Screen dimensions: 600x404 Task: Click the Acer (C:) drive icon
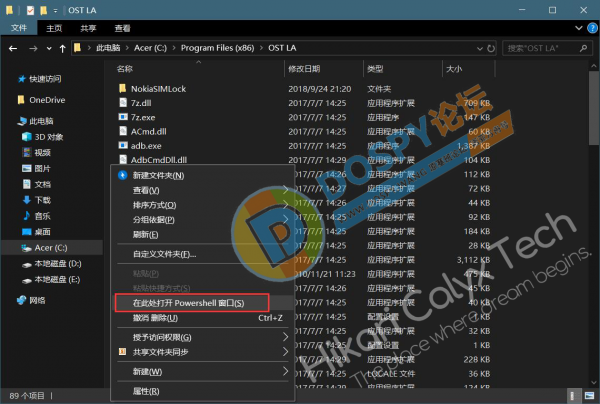26,248
